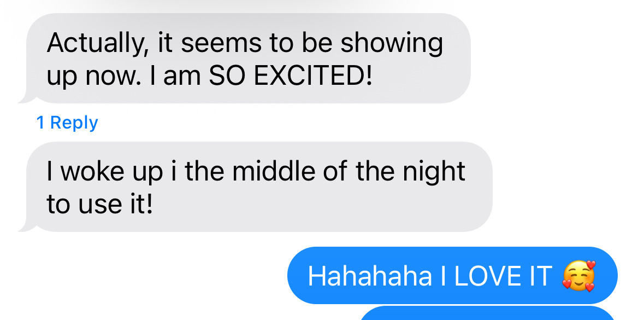
Task: Click the tail of the "to use it!" bubble
Action: point(28,225)
